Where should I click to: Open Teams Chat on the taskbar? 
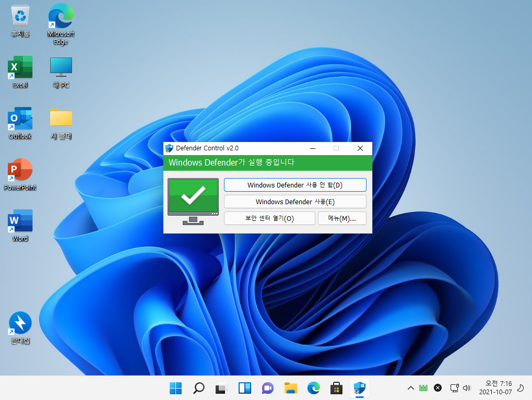268,388
